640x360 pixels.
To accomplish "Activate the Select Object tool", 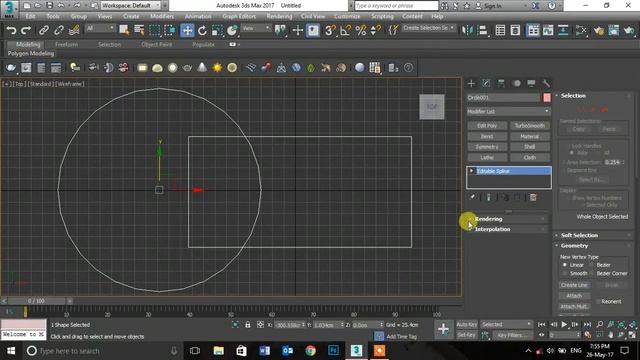I will pyautogui.click(x=124, y=30).
